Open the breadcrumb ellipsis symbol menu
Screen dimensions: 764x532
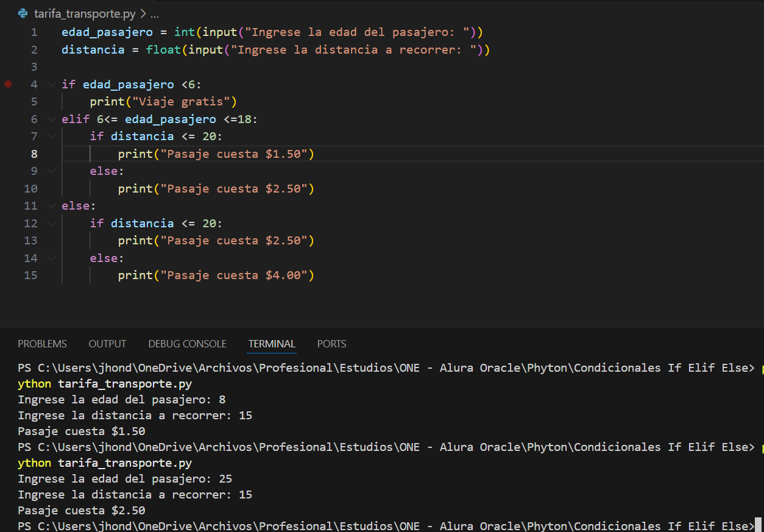click(x=154, y=13)
